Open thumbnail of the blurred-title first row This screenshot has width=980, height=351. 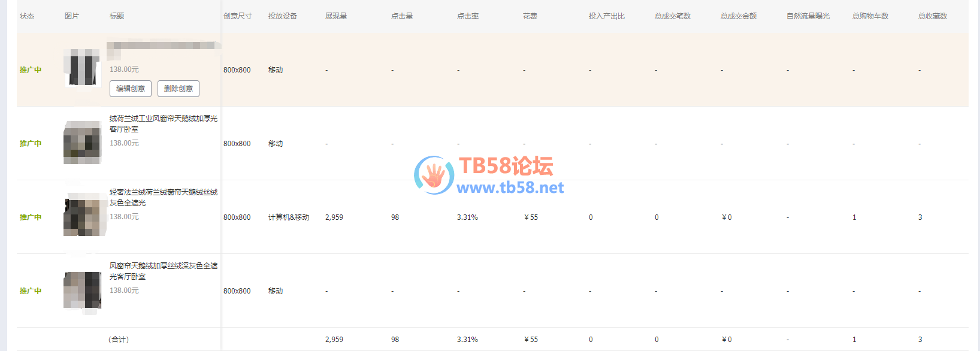(82, 68)
